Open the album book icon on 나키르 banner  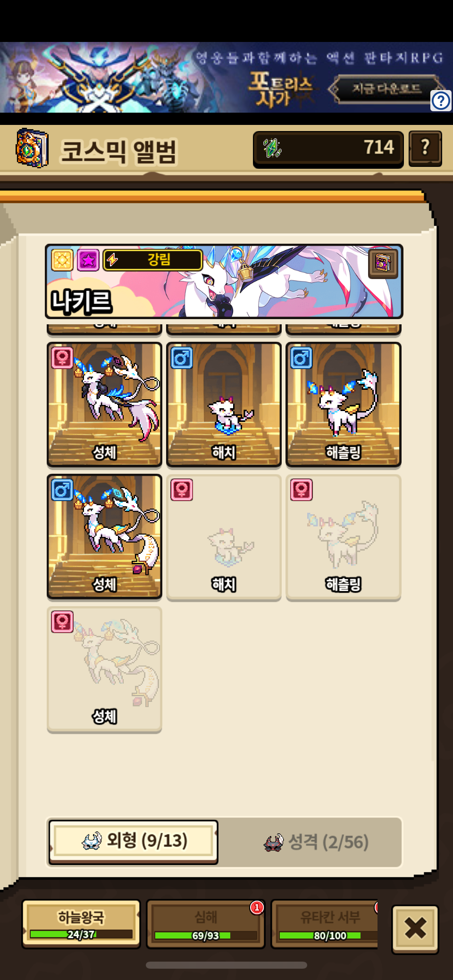383,264
